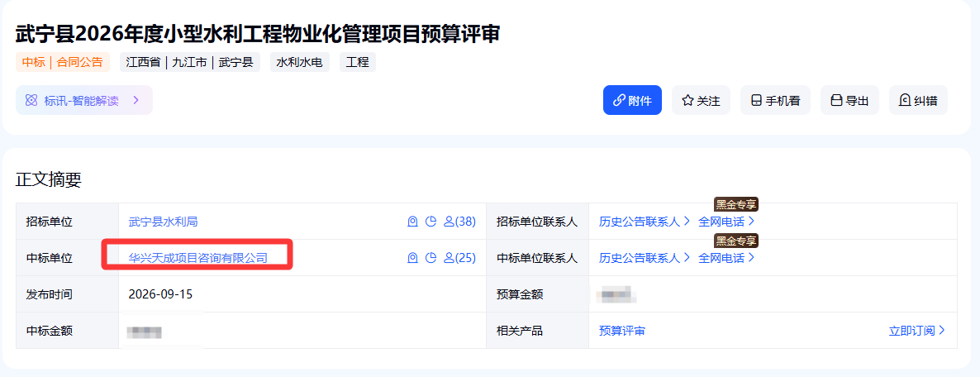The image size is (980, 377).
Task: Open contacts (25) for 华兴天成 company
Action: (459, 258)
